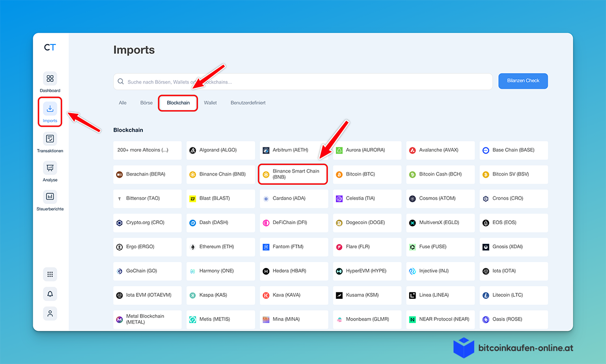Open the Steuerberichte sidebar icon

(50, 196)
